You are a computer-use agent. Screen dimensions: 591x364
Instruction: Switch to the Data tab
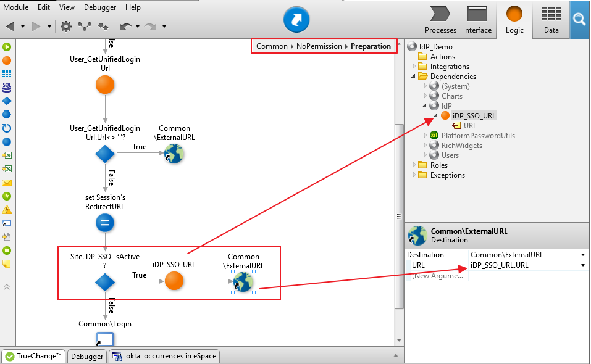click(551, 20)
